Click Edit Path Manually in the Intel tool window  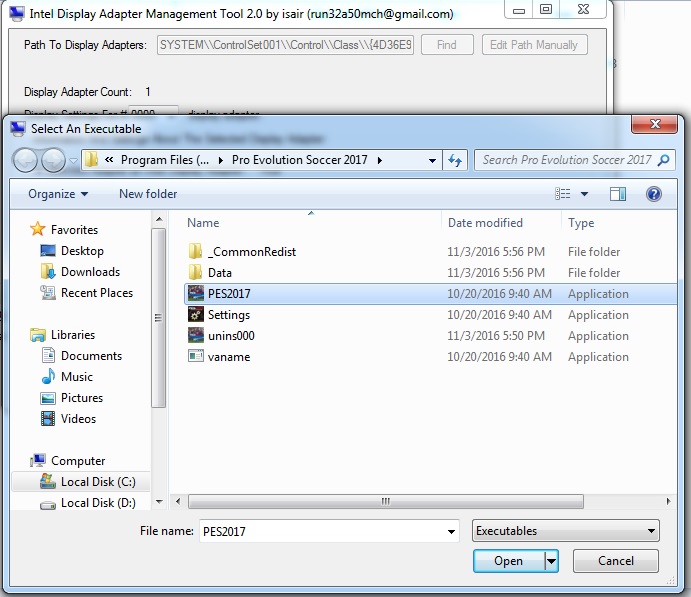tap(534, 45)
